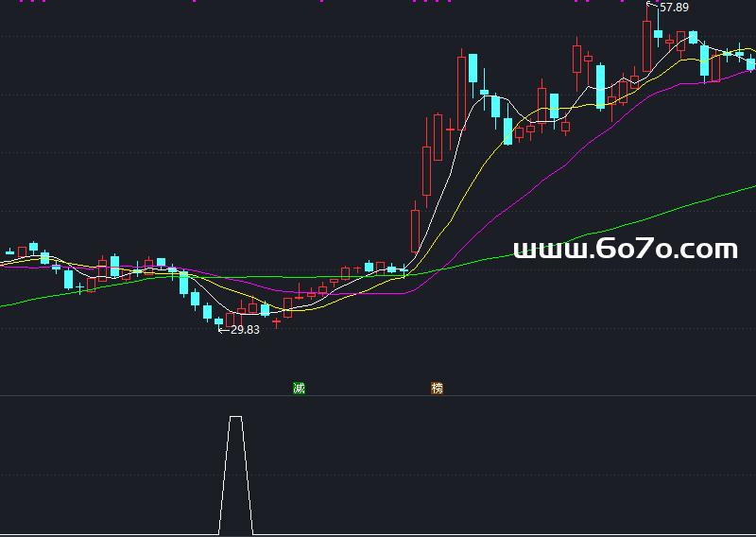
Task: Click the cyan candle directly under the 57.89 arrow
Action: [x=658, y=34]
